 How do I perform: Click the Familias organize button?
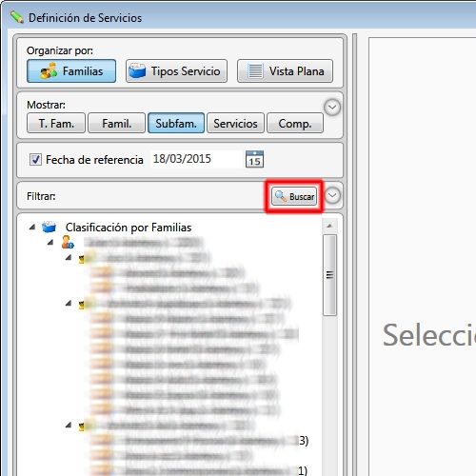click(71, 71)
